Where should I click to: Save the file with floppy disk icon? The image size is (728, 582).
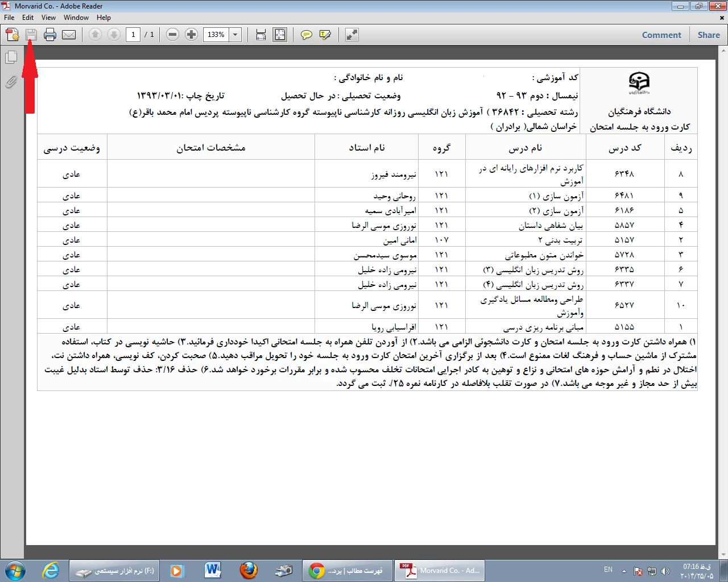point(31,35)
